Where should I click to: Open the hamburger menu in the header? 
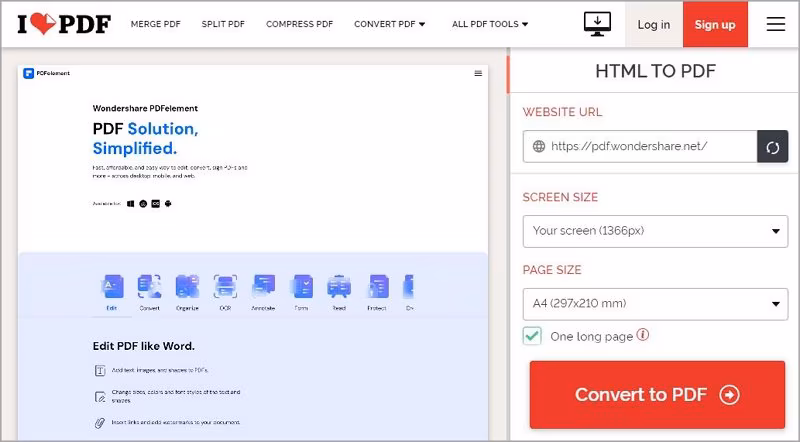776,24
